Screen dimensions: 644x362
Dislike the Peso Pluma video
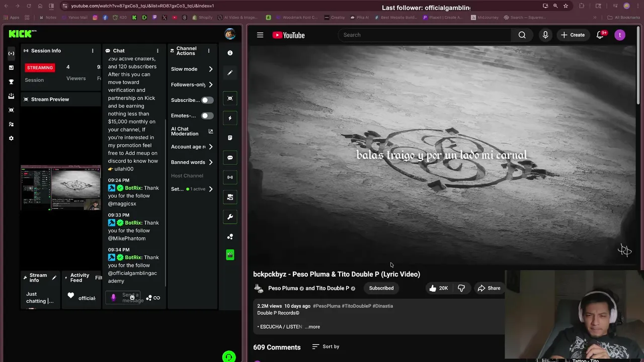(x=461, y=288)
